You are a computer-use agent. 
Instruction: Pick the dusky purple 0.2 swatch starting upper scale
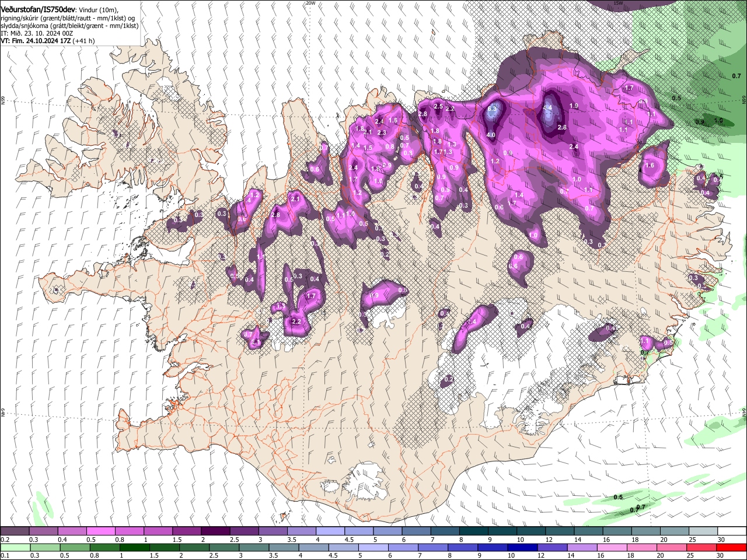pos(15,531)
